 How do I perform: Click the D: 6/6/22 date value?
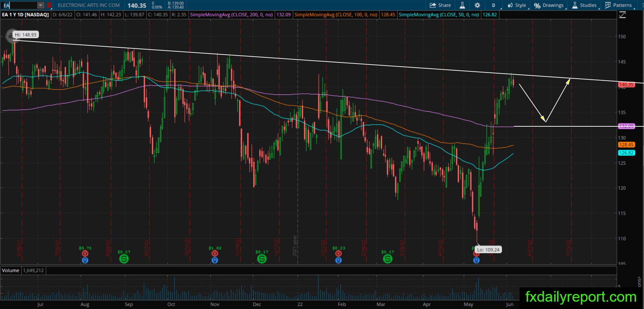point(63,15)
